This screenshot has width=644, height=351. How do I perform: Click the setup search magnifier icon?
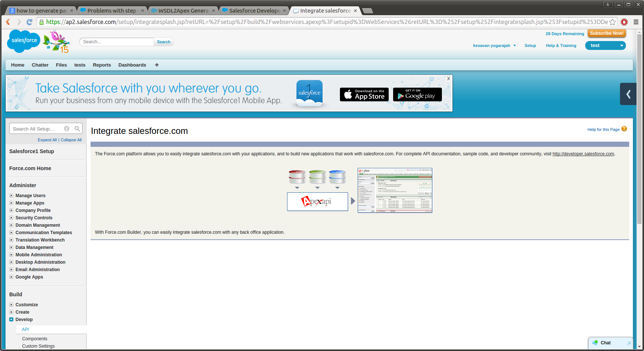77,129
